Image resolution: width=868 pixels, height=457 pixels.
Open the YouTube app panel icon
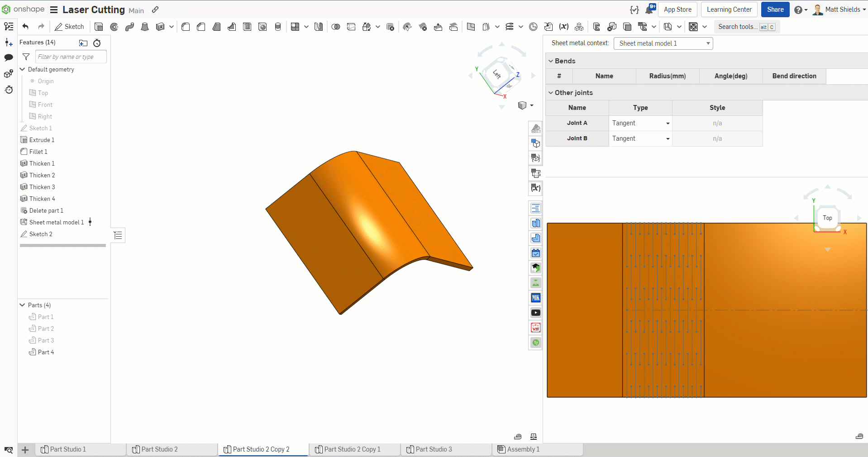pos(535,313)
